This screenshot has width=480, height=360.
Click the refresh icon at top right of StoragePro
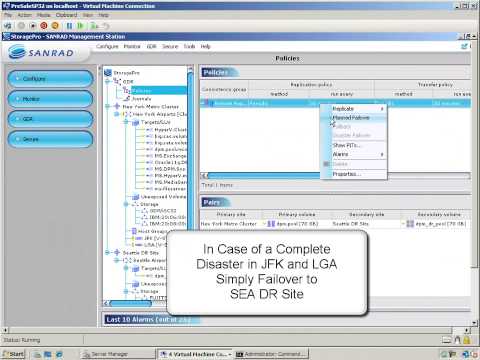[464, 46]
